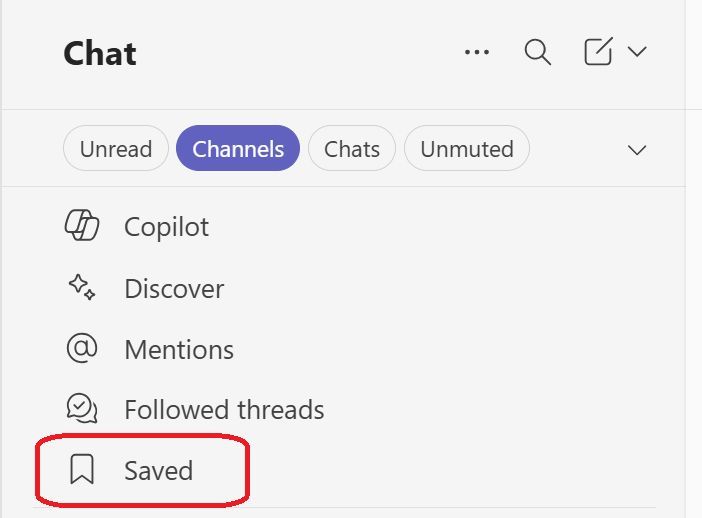Click the Discover sparkle icon

(x=82, y=287)
